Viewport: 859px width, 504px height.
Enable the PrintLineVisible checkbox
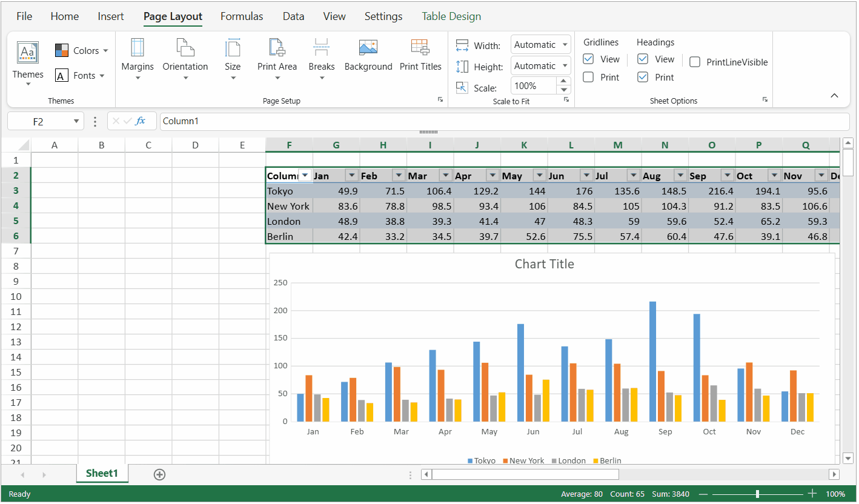point(695,62)
